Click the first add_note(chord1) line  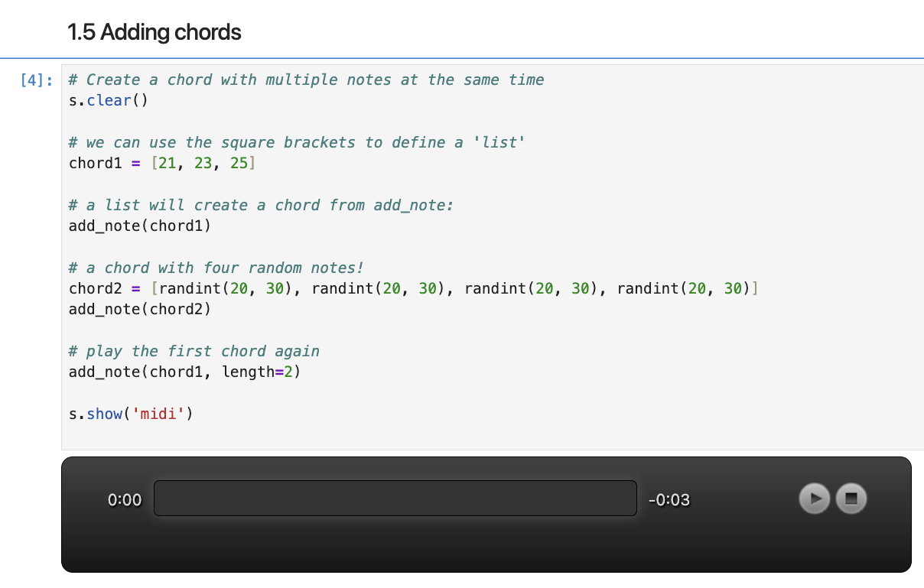(x=140, y=226)
